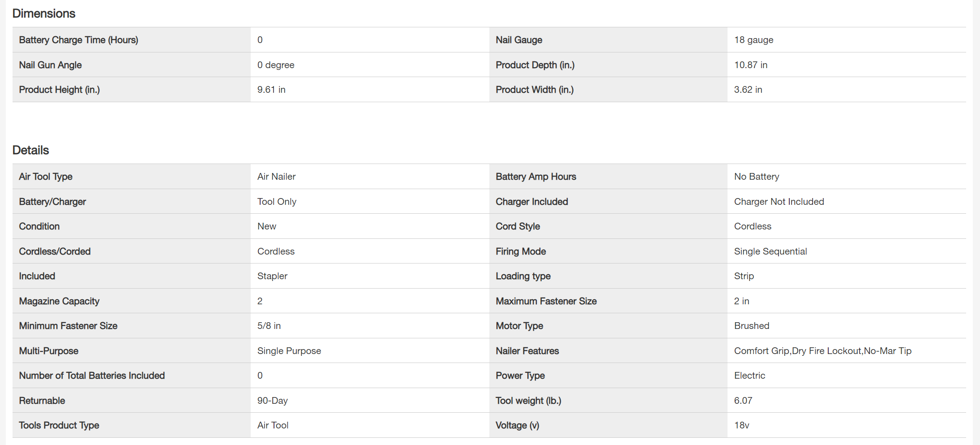Click the 18 gauge value
980x445 pixels.
click(x=753, y=40)
